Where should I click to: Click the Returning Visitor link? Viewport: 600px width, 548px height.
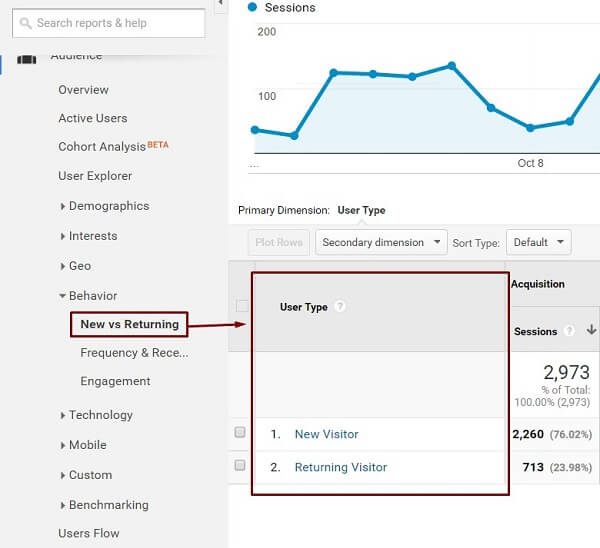pos(340,467)
